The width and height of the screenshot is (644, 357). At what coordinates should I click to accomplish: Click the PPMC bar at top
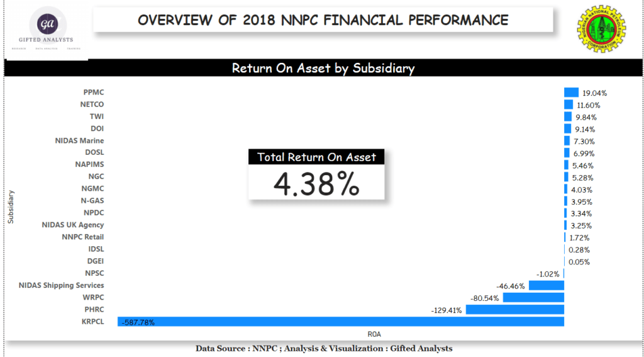[x=571, y=93]
